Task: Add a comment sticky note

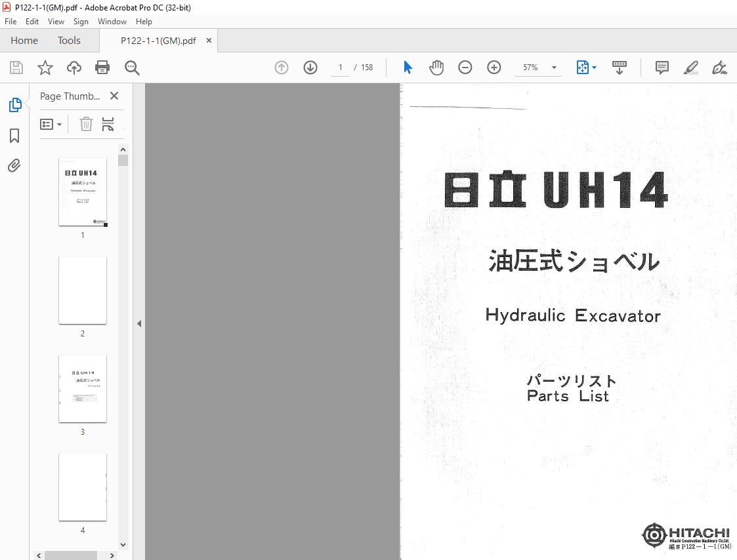Action: (x=662, y=68)
